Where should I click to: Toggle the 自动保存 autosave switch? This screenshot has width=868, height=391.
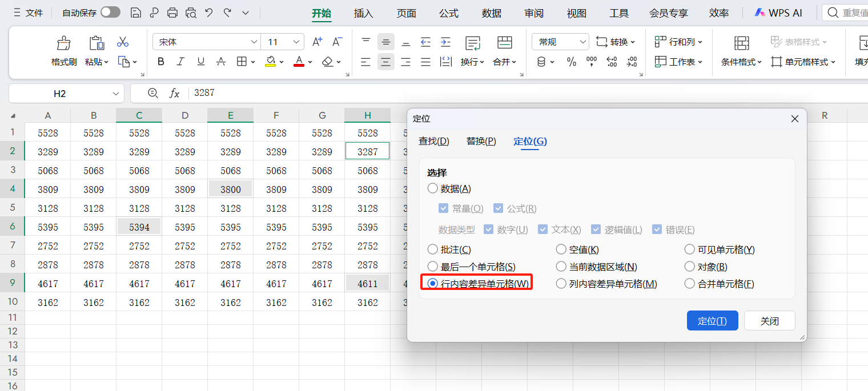pos(112,12)
